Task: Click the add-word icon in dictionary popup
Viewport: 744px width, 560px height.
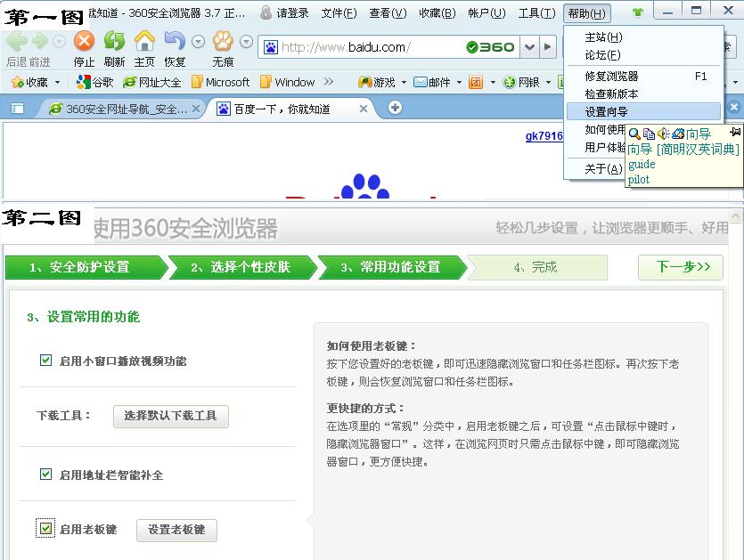Action: [x=678, y=134]
